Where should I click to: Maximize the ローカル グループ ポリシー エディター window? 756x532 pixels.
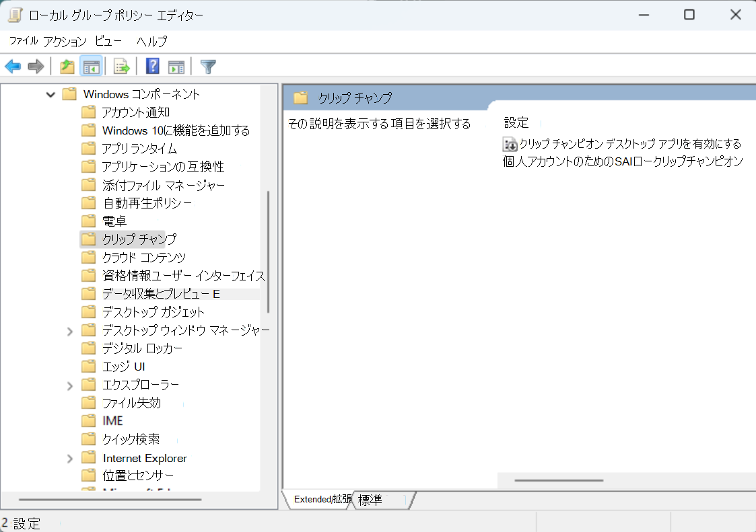689,15
